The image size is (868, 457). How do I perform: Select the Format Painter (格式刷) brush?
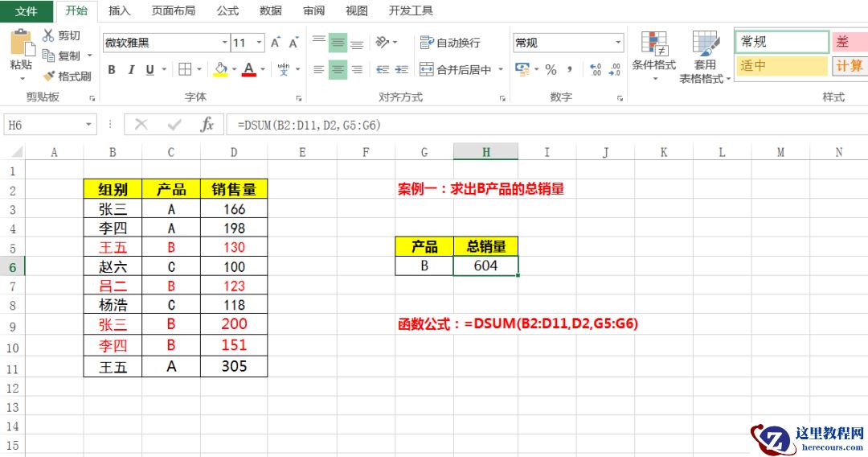pos(49,76)
